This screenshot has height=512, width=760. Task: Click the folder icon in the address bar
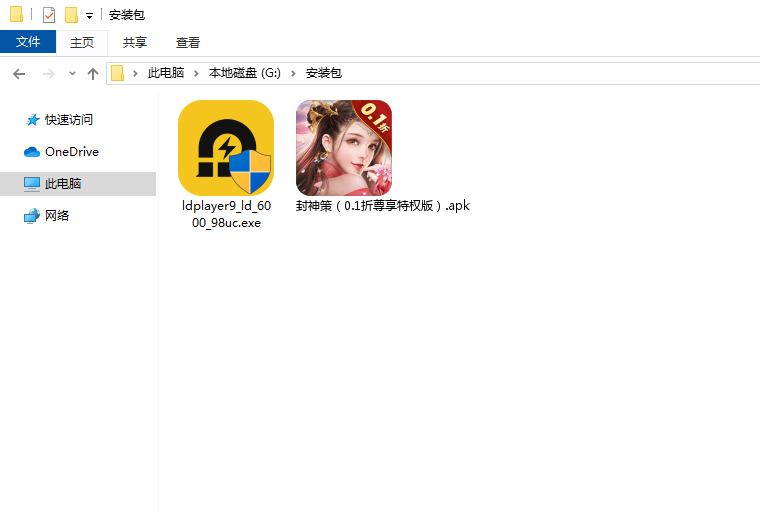(x=118, y=73)
